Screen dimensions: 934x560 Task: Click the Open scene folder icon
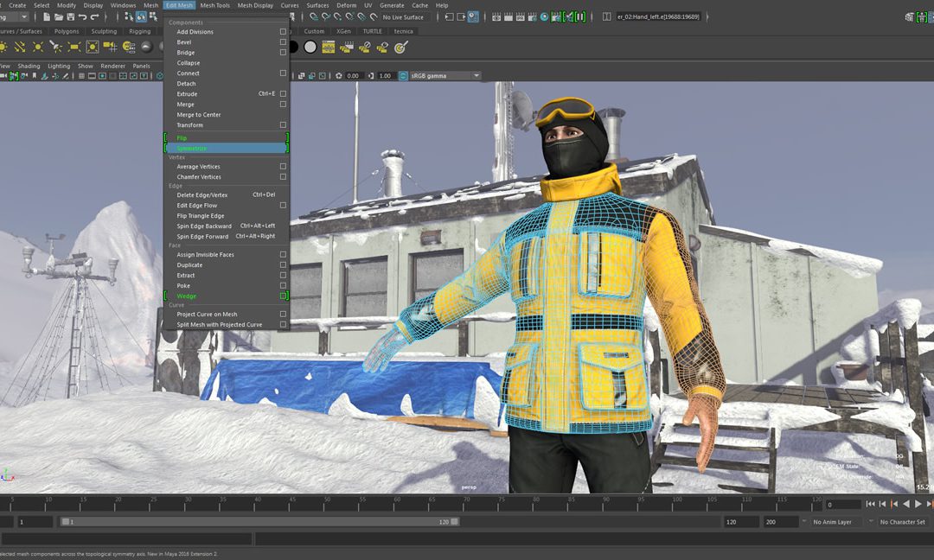59,17
